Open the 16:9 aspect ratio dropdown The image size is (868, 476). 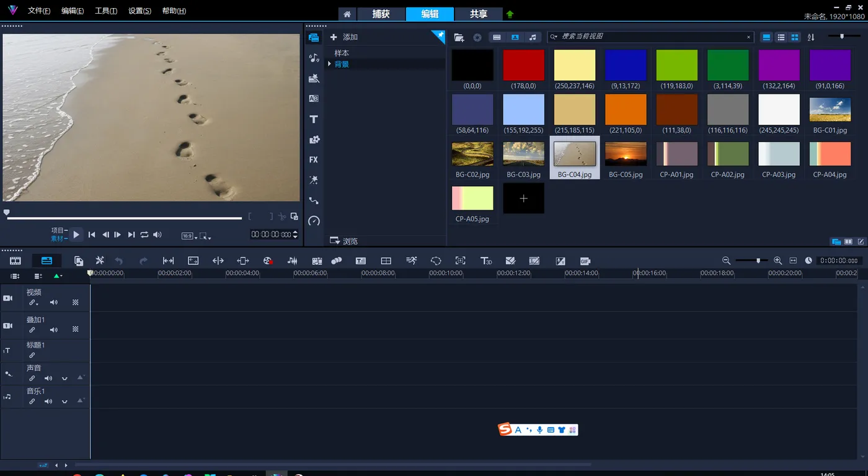point(189,236)
